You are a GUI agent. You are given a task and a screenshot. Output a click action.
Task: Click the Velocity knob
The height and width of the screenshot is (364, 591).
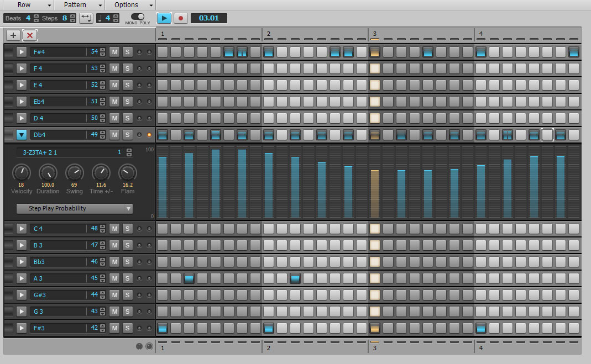[22, 173]
